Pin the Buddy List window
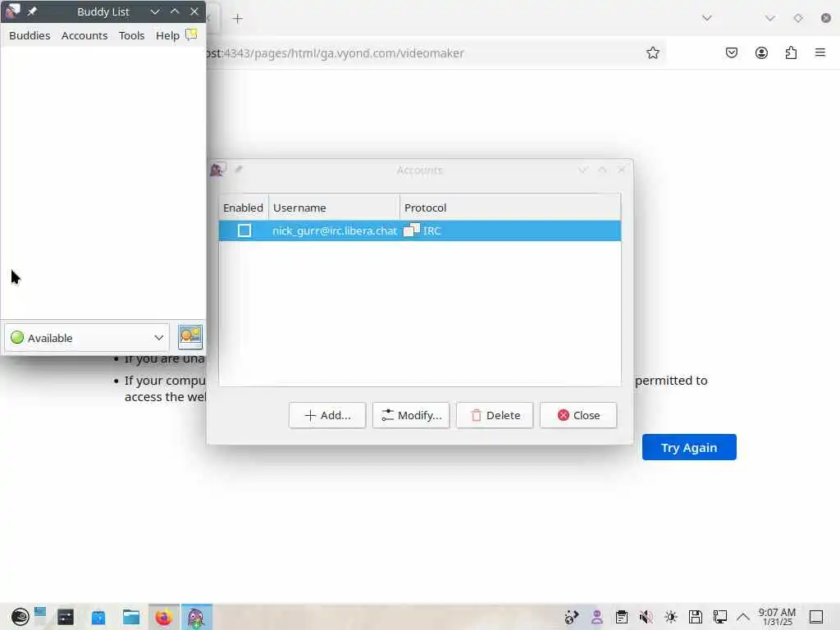Viewport: 840px width, 630px height. coord(32,11)
